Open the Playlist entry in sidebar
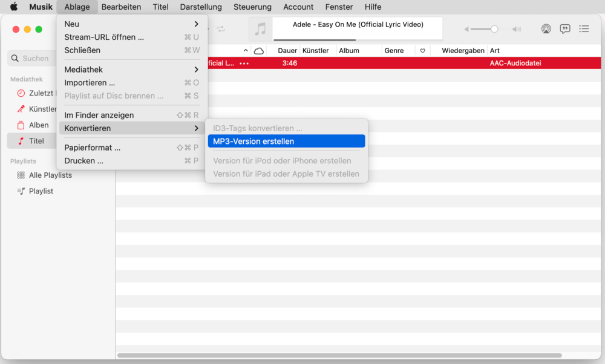Viewport: 605px width, 364px height. [41, 191]
